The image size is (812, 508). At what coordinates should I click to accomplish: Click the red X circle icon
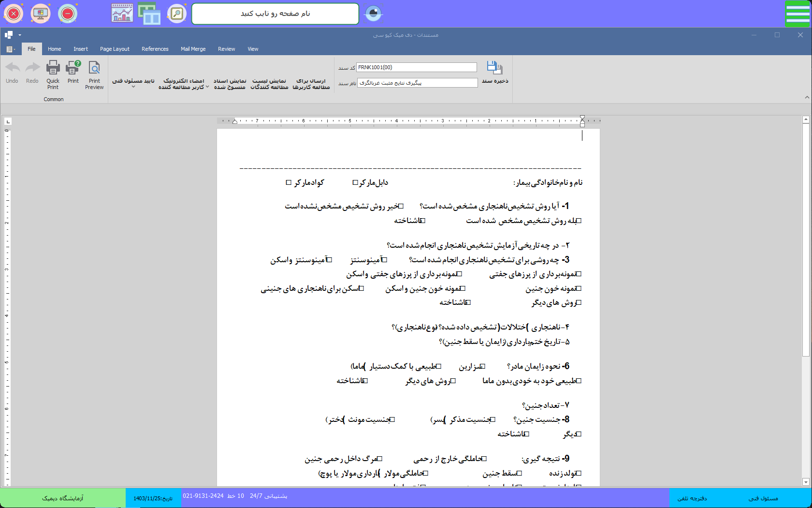coord(14,14)
